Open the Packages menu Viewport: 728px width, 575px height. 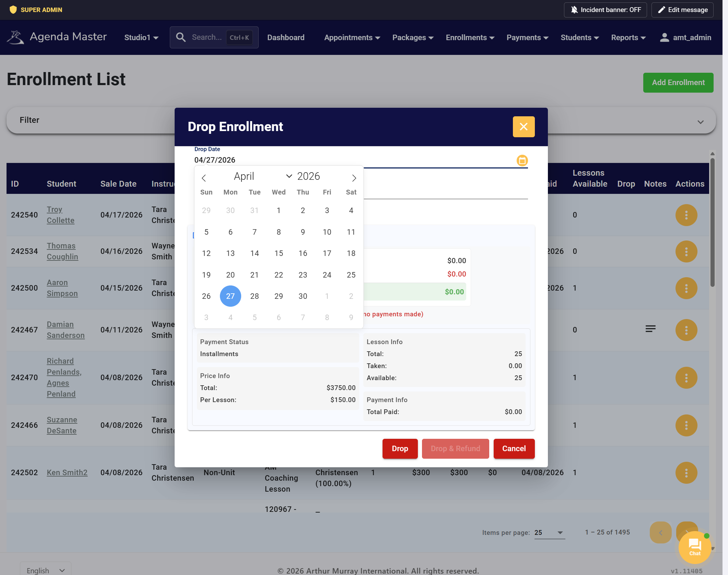click(413, 37)
